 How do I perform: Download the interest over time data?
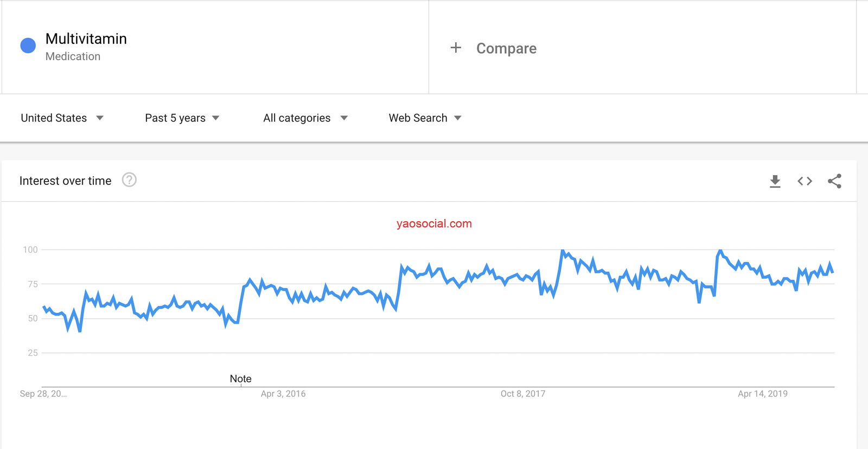[775, 181]
